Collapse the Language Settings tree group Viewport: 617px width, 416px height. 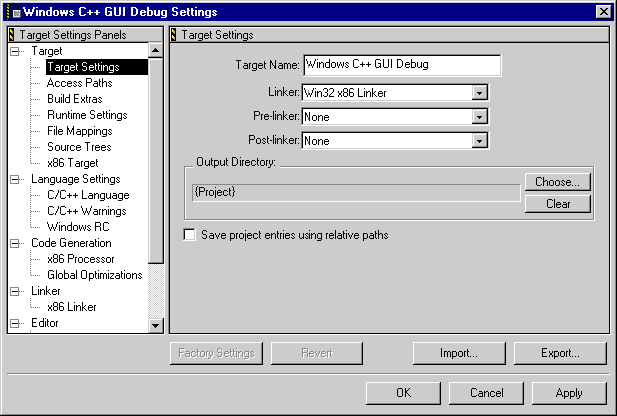click(15, 179)
